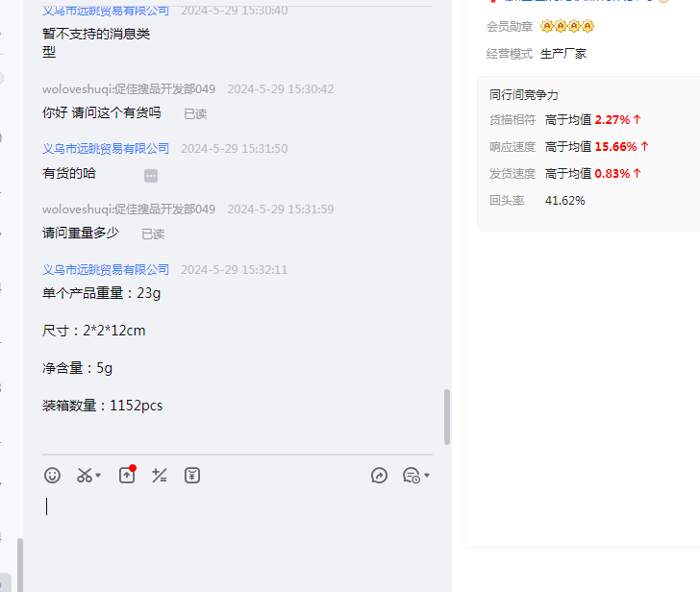Click sender name woloveshuqi at 15:31:59

click(x=129, y=209)
